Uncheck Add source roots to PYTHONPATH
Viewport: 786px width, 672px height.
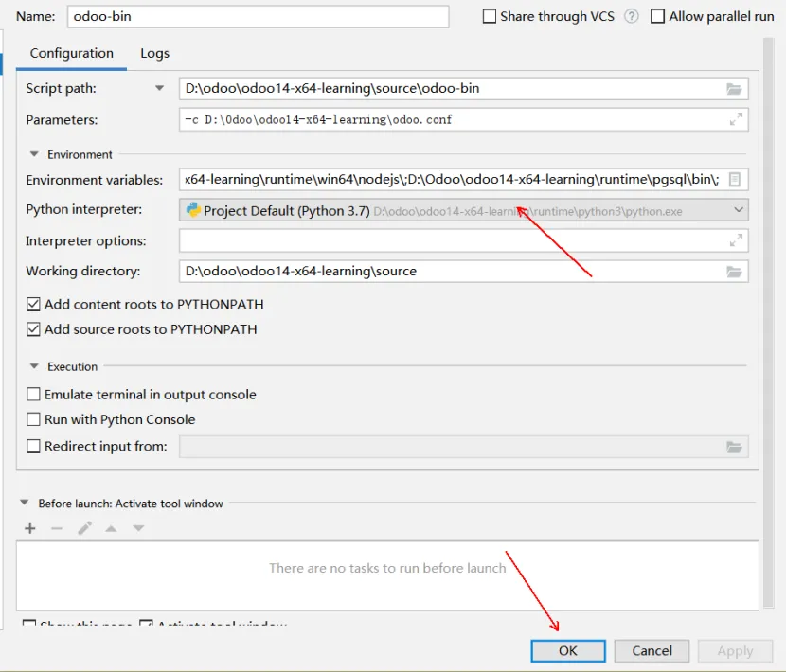pyautogui.click(x=33, y=329)
